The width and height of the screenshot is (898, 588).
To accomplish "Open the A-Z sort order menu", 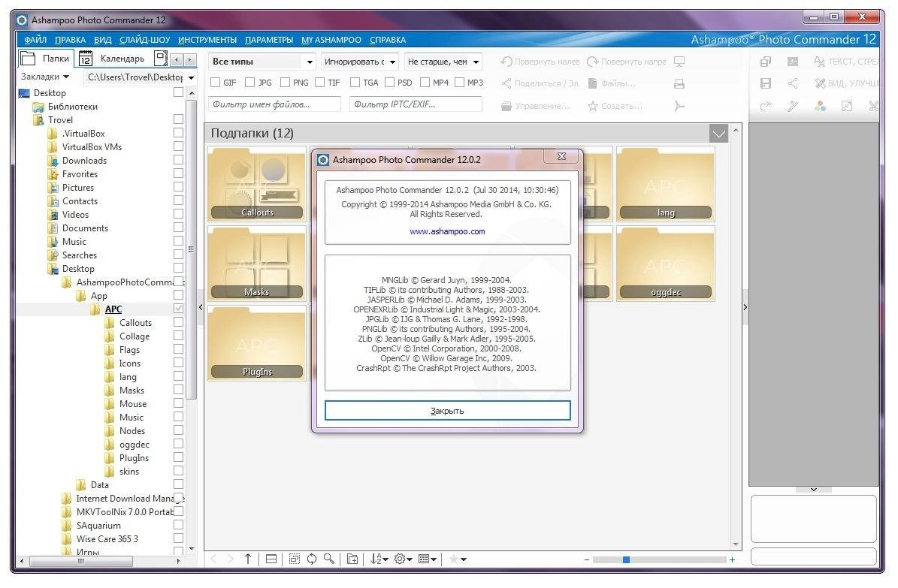I will pyautogui.click(x=379, y=559).
